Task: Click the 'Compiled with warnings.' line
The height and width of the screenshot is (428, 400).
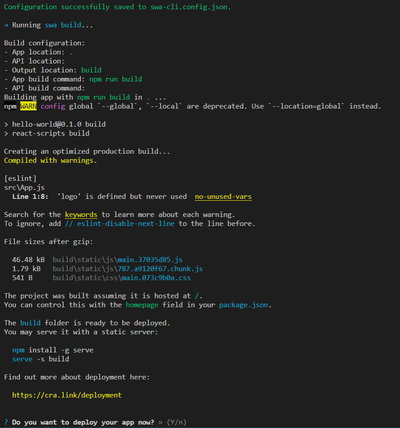Action: point(50,160)
